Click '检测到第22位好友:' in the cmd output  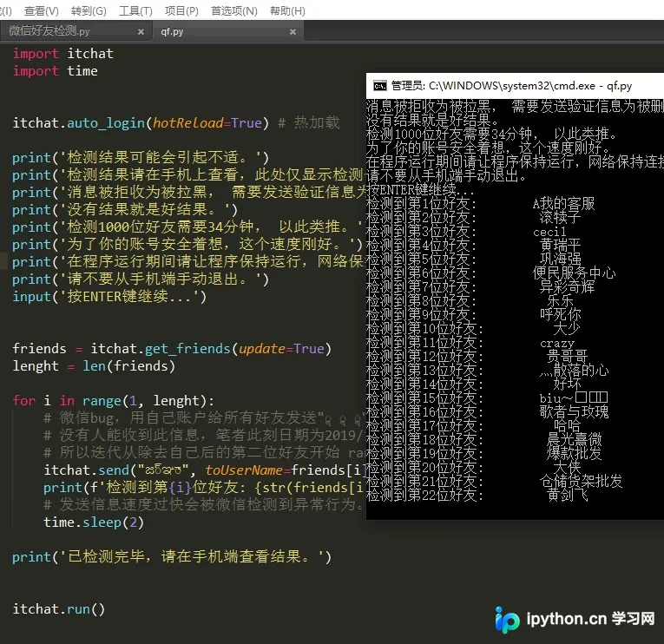pos(425,495)
